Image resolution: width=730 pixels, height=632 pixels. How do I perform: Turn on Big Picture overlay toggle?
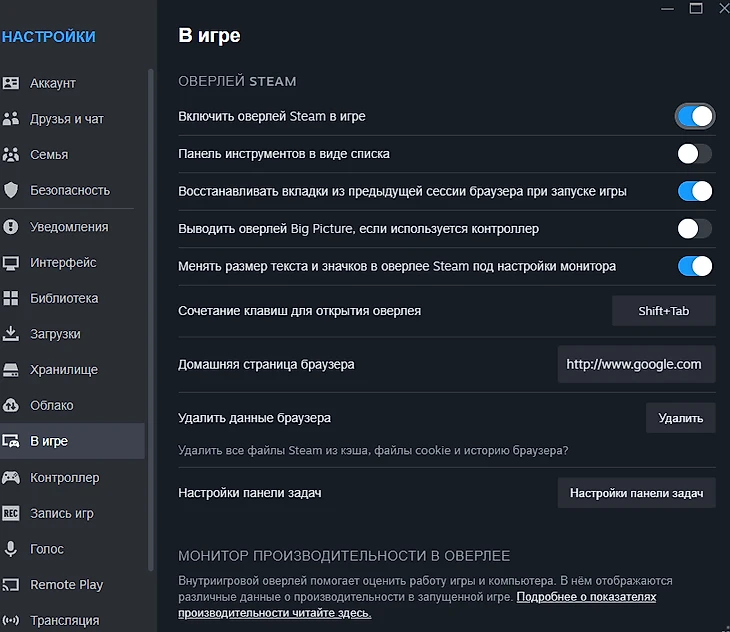(x=694, y=229)
